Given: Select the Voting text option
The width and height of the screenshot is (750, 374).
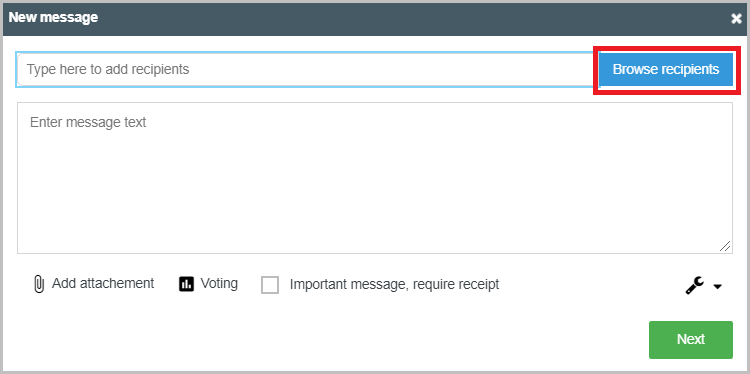Looking at the screenshot, I should (219, 283).
